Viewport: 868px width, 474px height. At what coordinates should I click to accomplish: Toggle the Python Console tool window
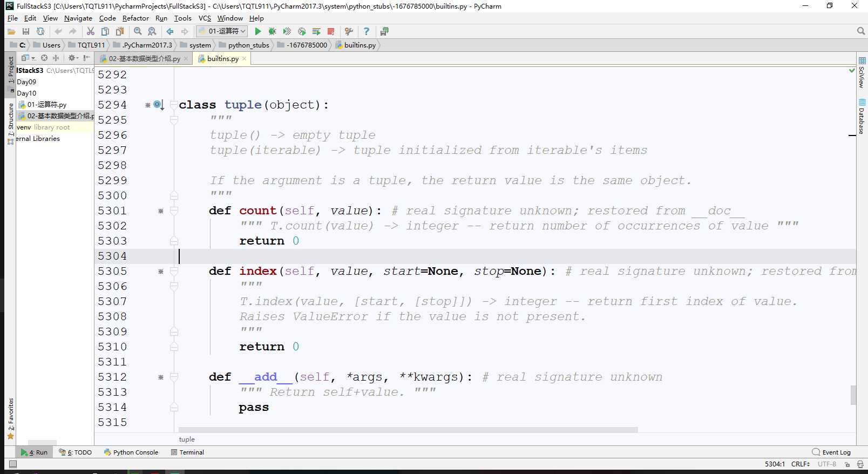(131, 452)
